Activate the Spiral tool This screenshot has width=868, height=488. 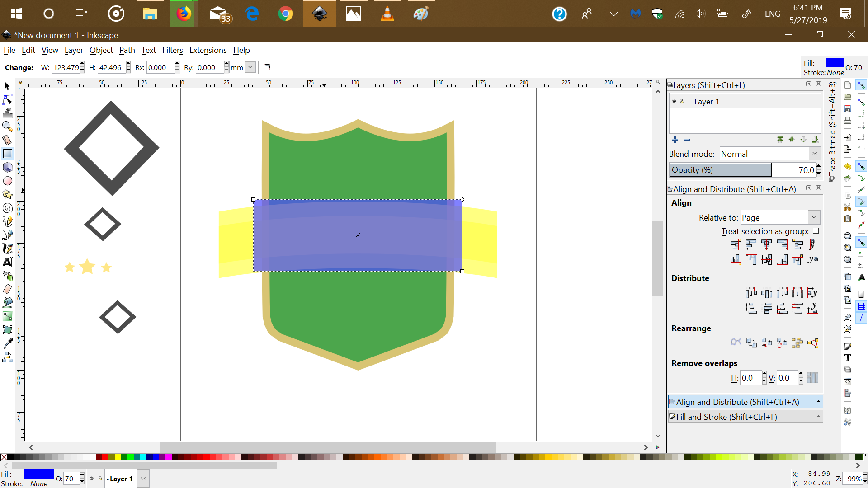coord(8,208)
